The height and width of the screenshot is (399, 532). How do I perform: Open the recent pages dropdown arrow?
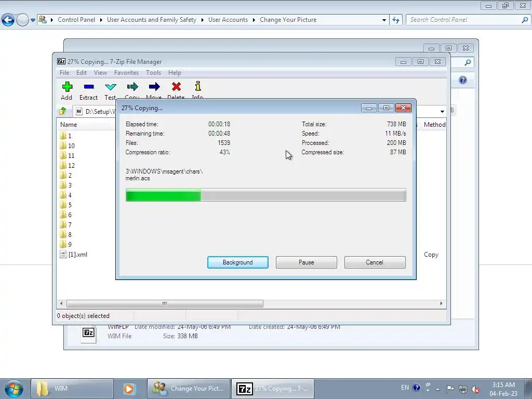coord(33,20)
